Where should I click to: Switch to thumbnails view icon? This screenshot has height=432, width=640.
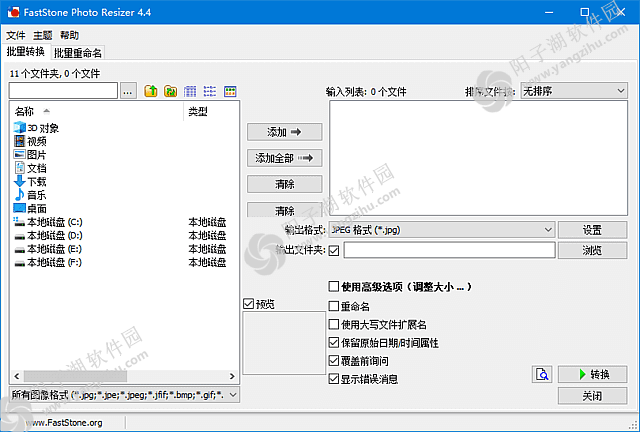(x=230, y=91)
